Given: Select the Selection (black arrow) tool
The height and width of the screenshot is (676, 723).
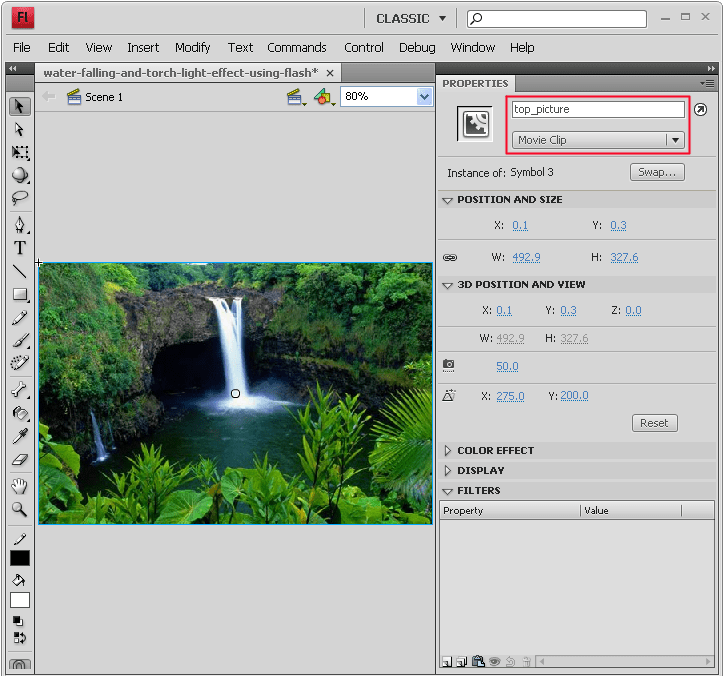Looking at the screenshot, I should click(x=19, y=107).
